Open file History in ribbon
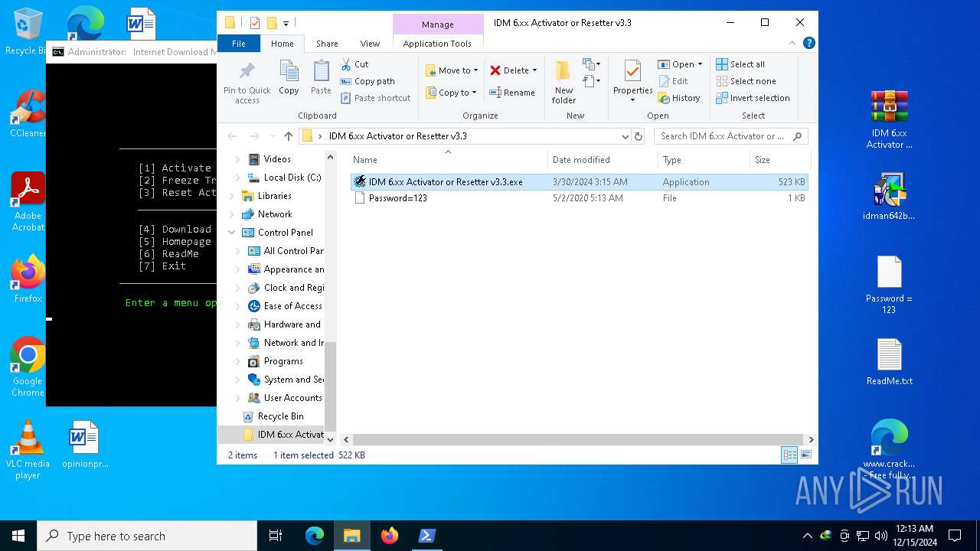This screenshot has height=551, width=980. tap(679, 98)
